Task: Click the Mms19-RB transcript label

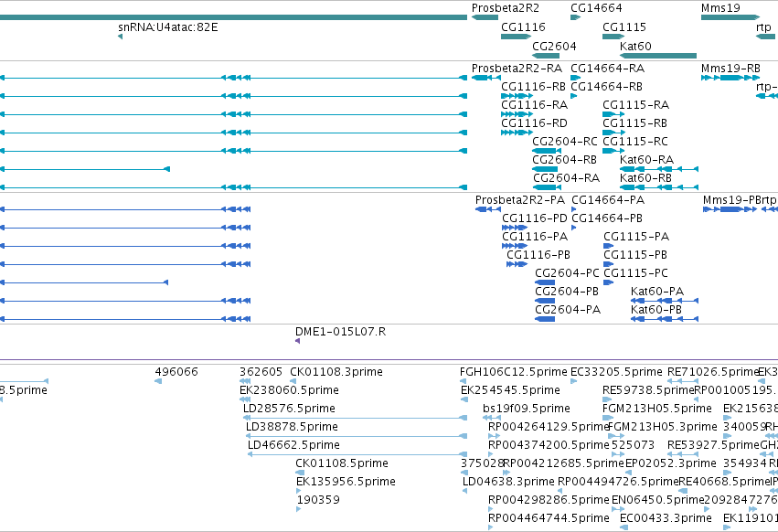Action: click(x=730, y=69)
